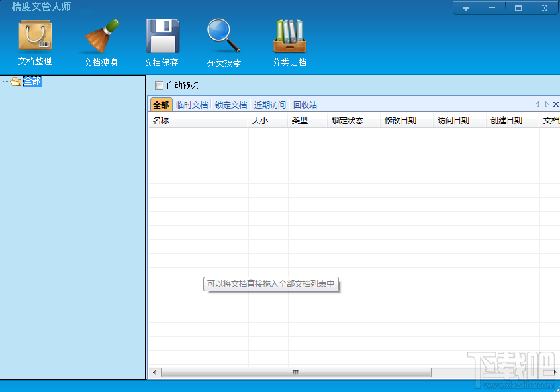Sort list by 访问日期 column header
The image size is (560, 392).
click(x=459, y=121)
